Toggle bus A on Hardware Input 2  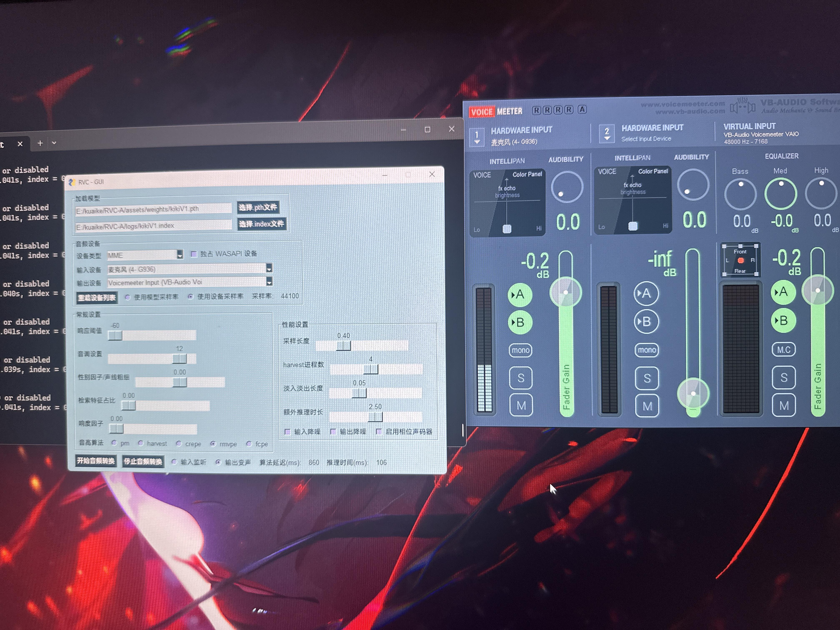click(646, 293)
